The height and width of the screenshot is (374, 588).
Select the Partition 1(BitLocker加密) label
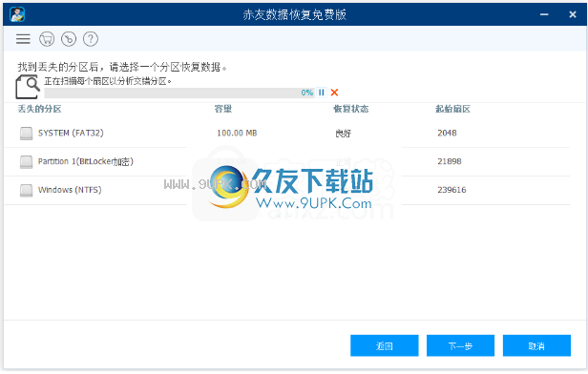86,161
